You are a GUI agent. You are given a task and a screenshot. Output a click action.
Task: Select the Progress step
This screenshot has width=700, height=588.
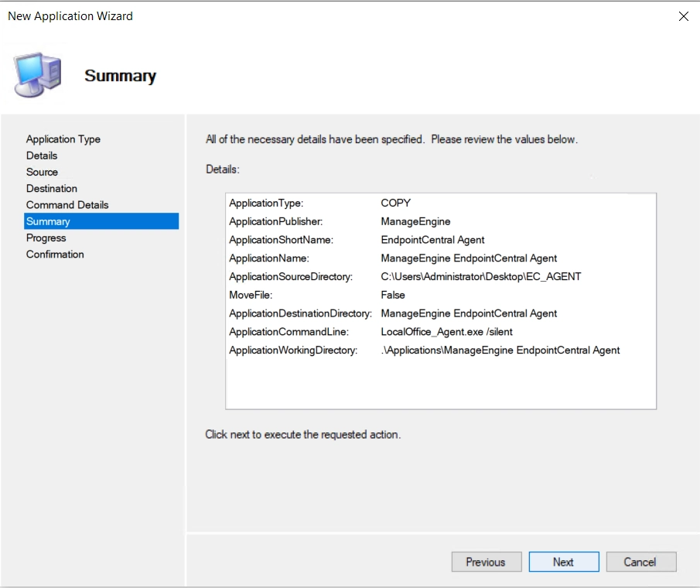click(x=46, y=238)
